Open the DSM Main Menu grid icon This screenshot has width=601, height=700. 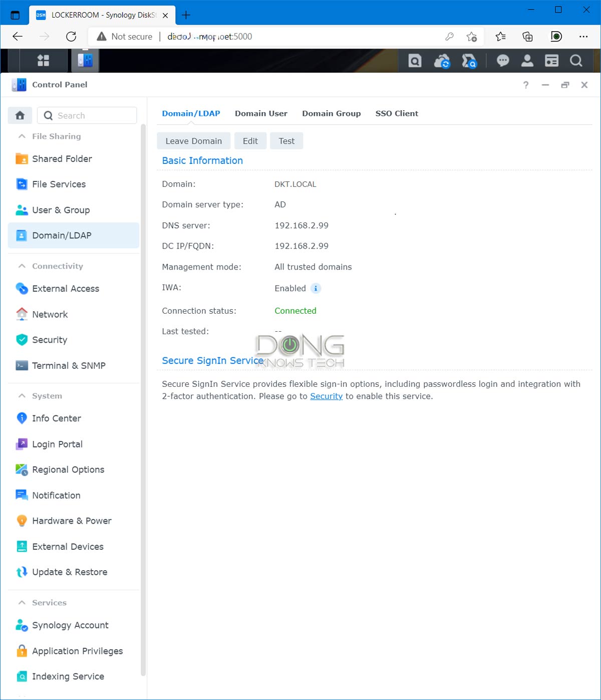(44, 61)
